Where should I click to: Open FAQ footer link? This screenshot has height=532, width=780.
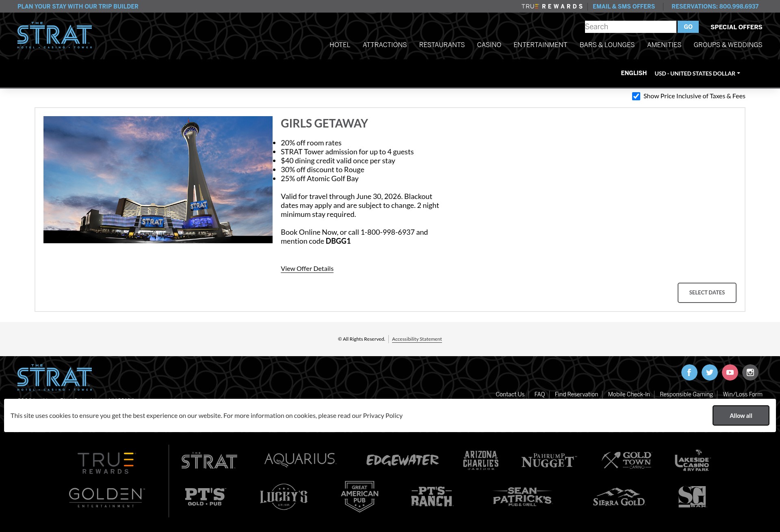[x=539, y=394]
